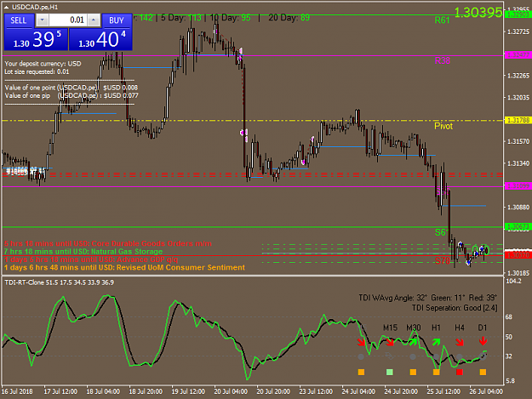Select the green S61 support label
This screenshot has height=399, width=532.
coord(442,232)
